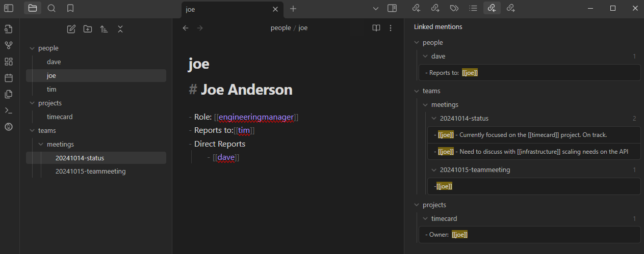Open the file explorer folder tab
Screen dimensions: 644x254
(x=33, y=8)
